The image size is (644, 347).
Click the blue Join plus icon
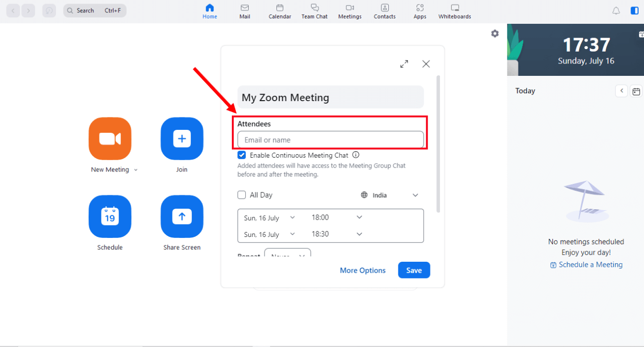pos(182,139)
